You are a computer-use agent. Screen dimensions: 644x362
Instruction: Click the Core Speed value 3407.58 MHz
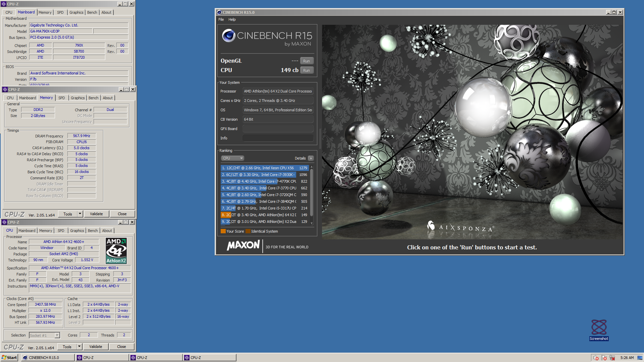pos(45,304)
